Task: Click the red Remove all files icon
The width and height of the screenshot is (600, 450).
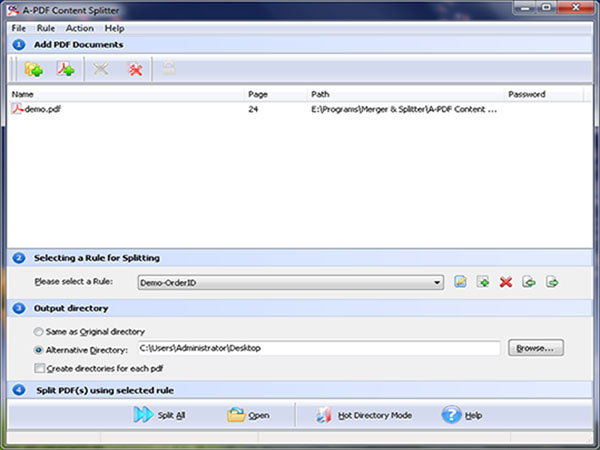Action: [x=135, y=69]
